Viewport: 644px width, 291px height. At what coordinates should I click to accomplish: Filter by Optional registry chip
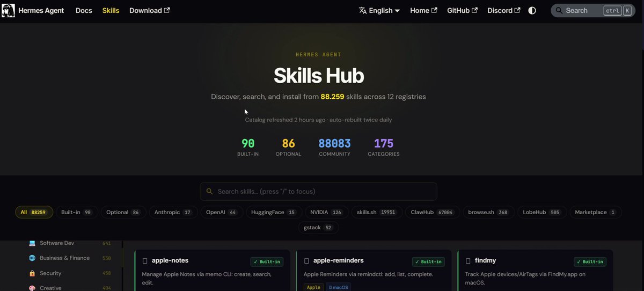click(x=123, y=212)
